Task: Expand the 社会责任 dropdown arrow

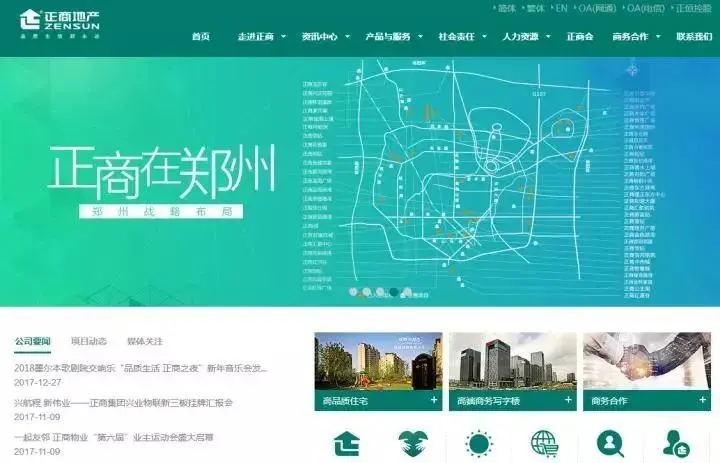Action: coord(484,36)
